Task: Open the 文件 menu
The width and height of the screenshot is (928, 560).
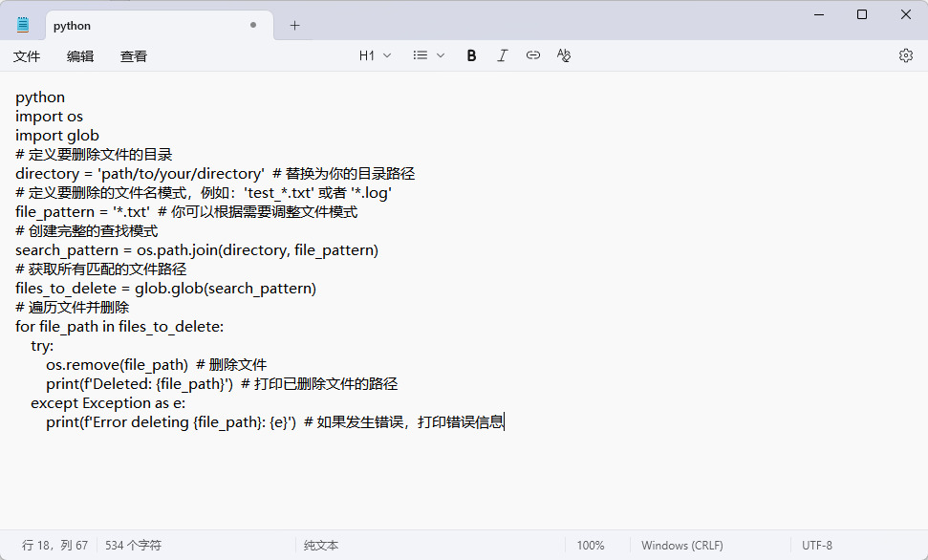Action: [x=27, y=56]
